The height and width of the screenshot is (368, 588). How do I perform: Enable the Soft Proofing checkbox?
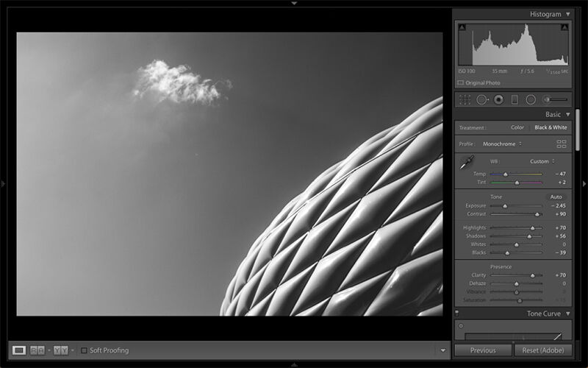click(84, 350)
